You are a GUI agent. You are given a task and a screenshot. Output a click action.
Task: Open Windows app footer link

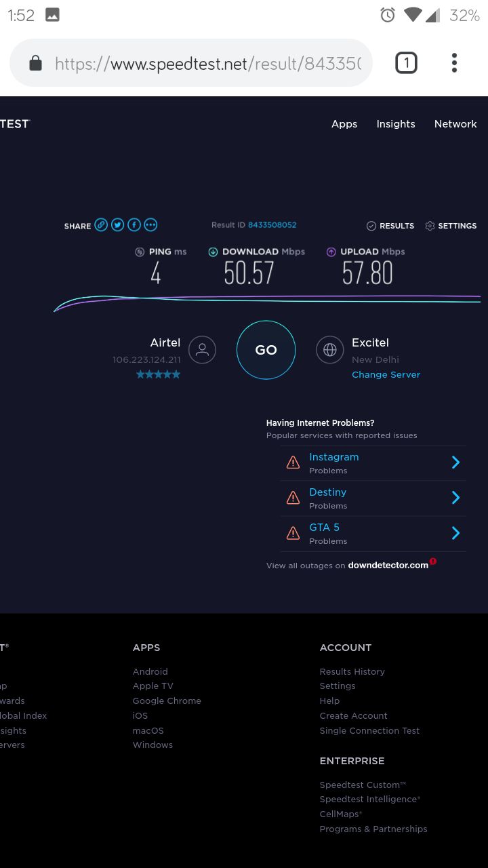point(152,745)
